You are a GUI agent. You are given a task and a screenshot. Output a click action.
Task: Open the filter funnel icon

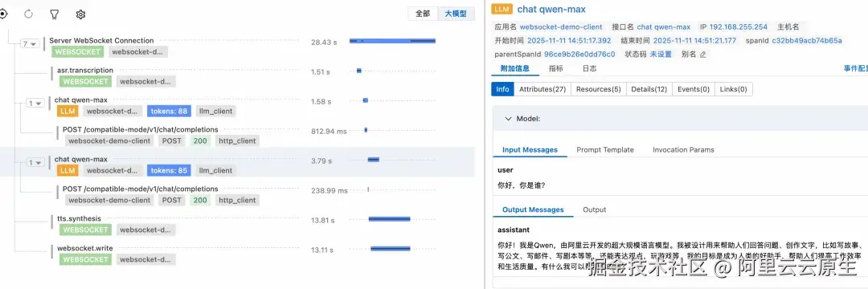pos(55,14)
